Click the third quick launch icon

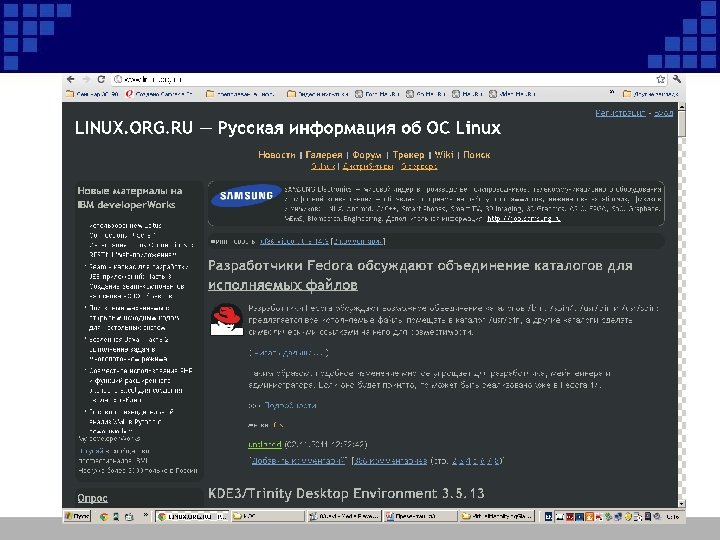129,517
